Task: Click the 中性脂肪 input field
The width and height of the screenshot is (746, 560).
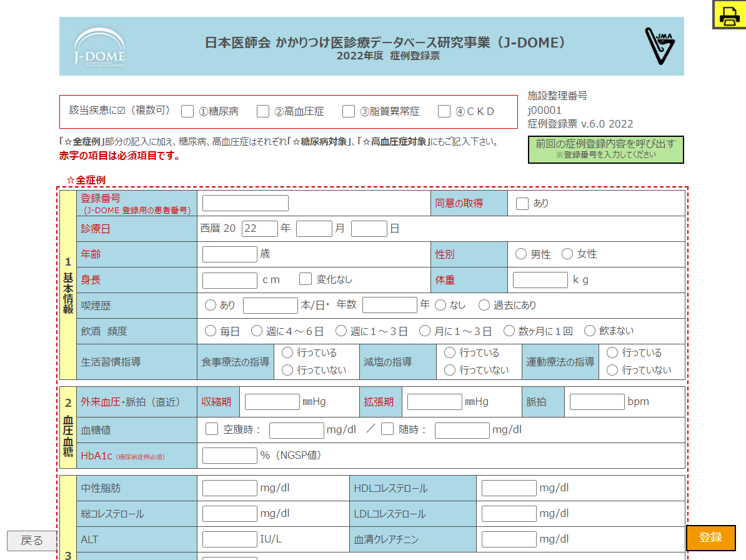Action: coord(230,488)
